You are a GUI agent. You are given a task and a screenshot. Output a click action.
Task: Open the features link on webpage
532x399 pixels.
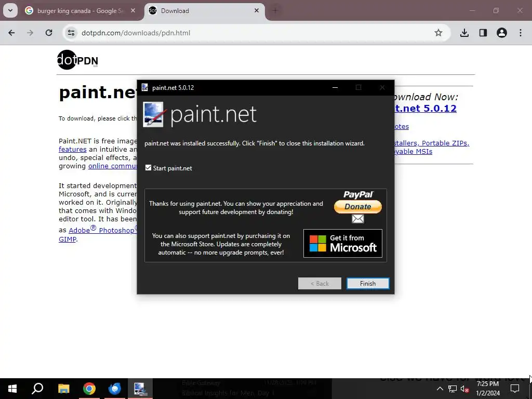click(73, 149)
